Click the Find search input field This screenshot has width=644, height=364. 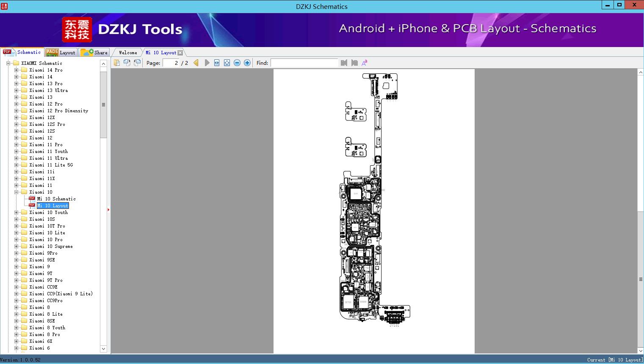pyautogui.click(x=304, y=63)
